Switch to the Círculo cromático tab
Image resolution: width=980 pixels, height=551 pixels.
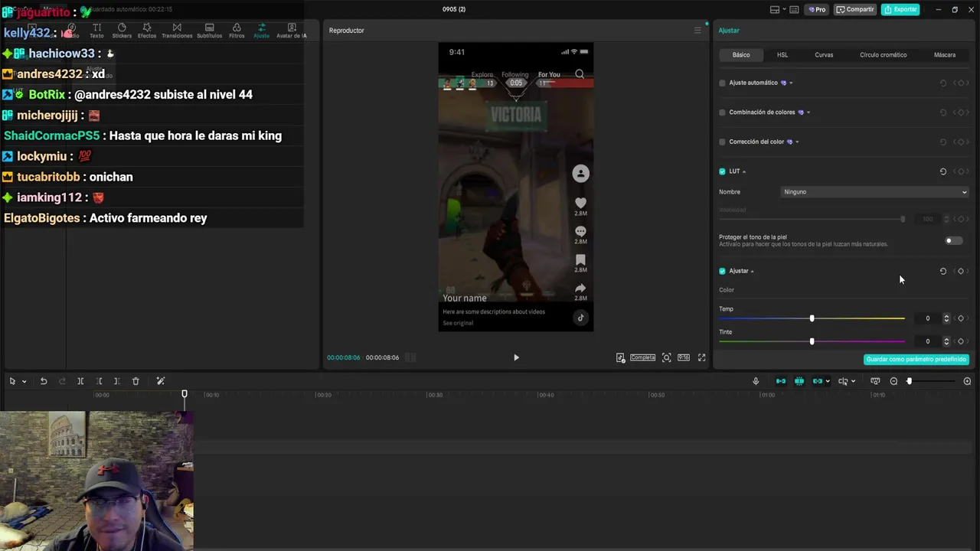coord(883,55)
